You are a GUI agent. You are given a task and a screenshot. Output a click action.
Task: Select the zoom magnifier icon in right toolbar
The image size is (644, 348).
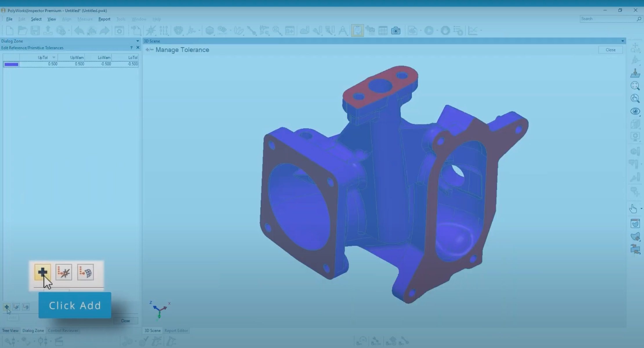point(635,86)
